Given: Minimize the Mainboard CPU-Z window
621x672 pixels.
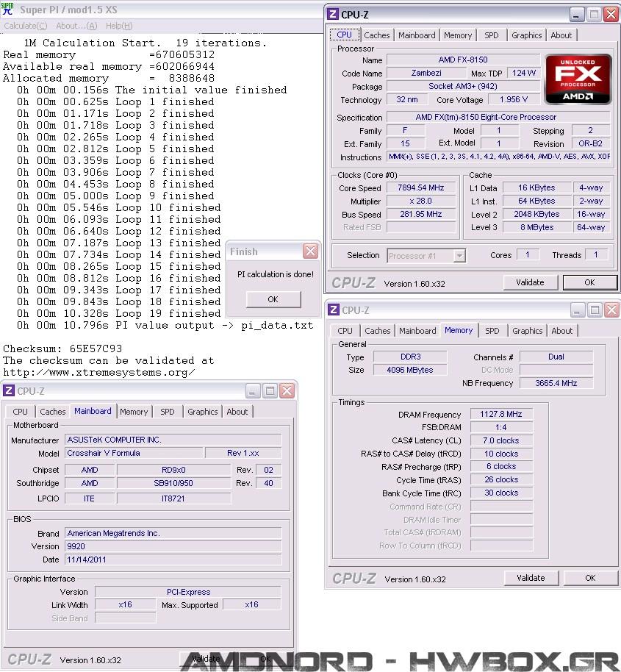Looking at the screenshot, I should pyautogui.click(x=253, y=391).
